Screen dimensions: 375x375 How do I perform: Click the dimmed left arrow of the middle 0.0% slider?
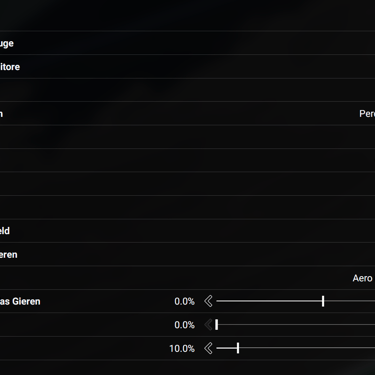[x=208, y=325]
